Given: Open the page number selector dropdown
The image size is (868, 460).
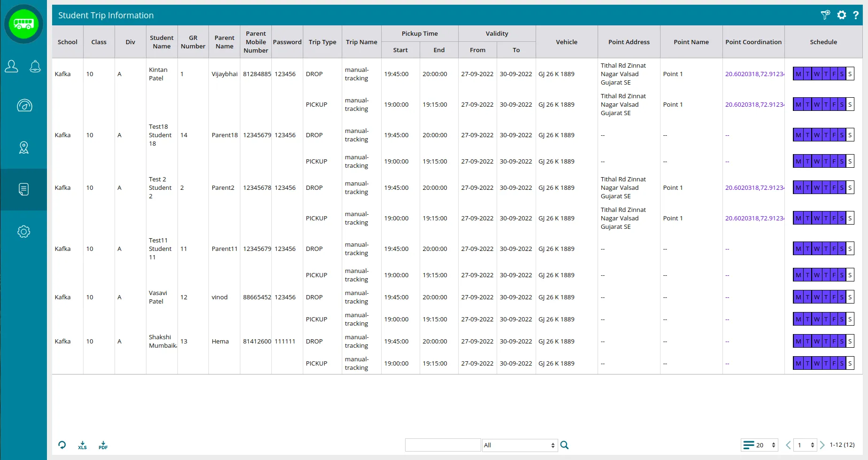Looking at the screenshot, I should tap(806, 445).
